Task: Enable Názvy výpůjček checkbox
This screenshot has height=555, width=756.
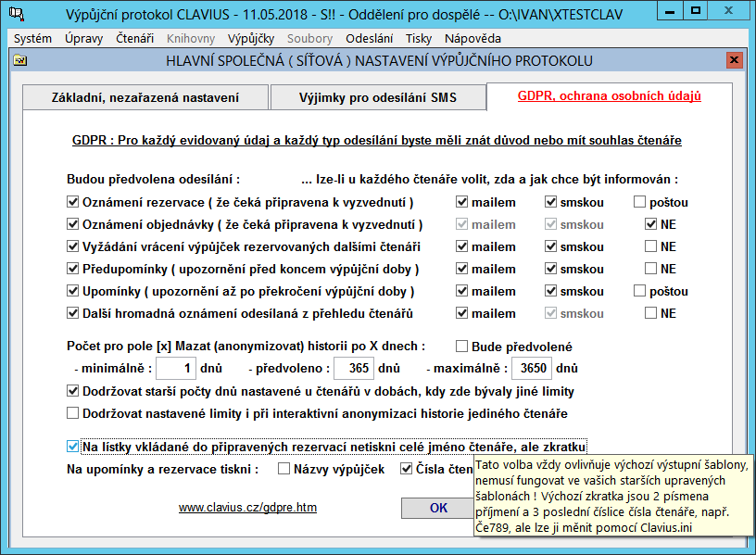Action: [x=284, y=469]
